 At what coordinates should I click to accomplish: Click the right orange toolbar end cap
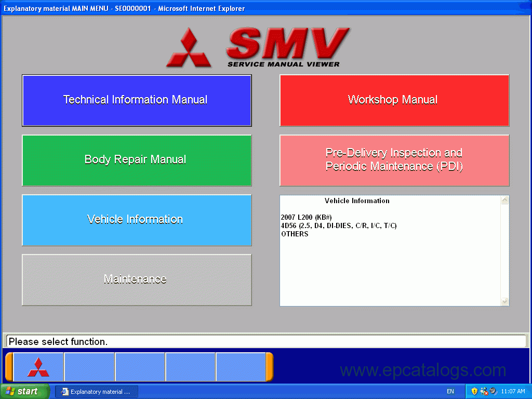270,367
